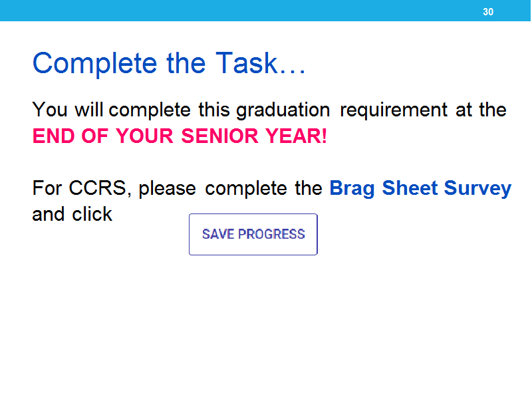Click the word requirement
This screenshot has height=399, width=532.
(x=394, y=111)
